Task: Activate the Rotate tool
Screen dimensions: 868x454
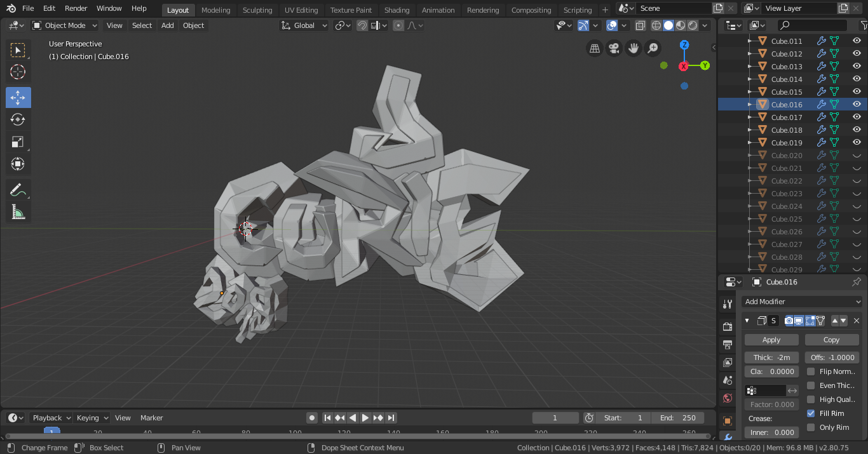Action: (18, 119)
